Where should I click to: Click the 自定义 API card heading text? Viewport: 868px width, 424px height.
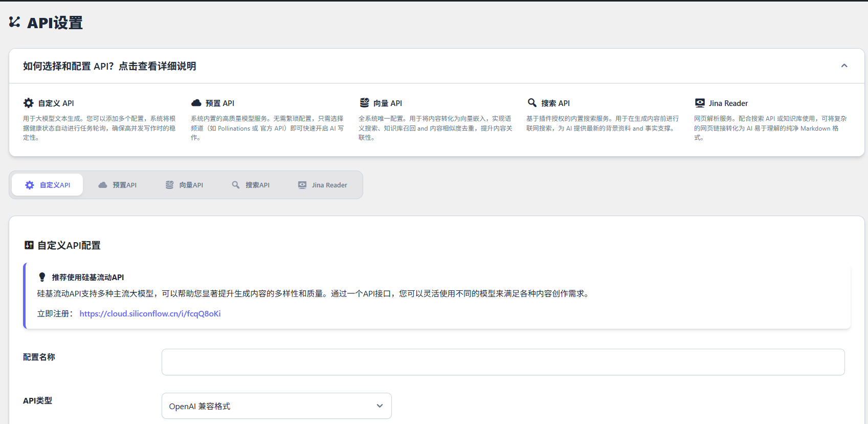click(x=56, y=103)
